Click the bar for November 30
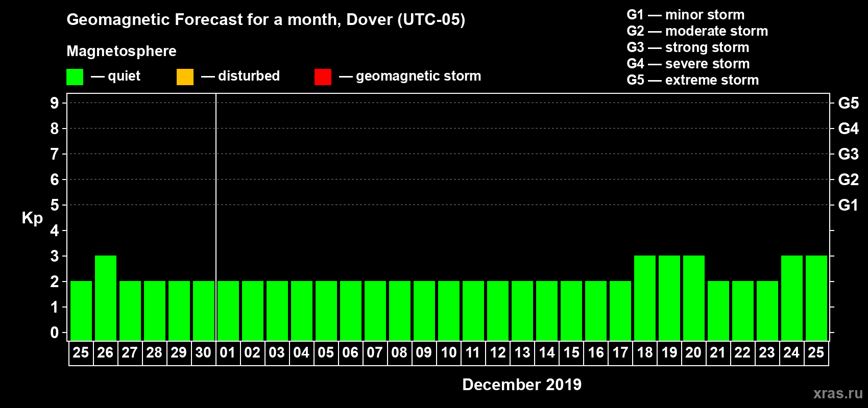868x408 pixels. pyautogui.click(x=204, y=311)
